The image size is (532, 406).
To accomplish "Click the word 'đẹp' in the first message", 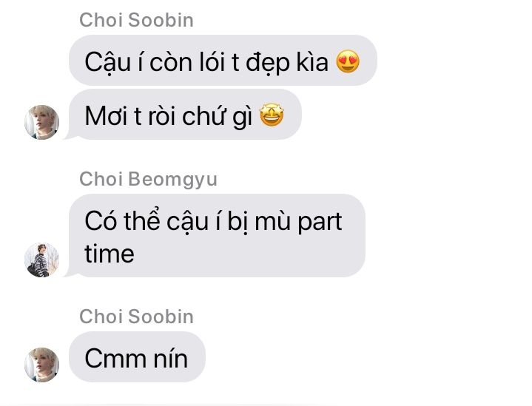I will [x=268, y=63].
